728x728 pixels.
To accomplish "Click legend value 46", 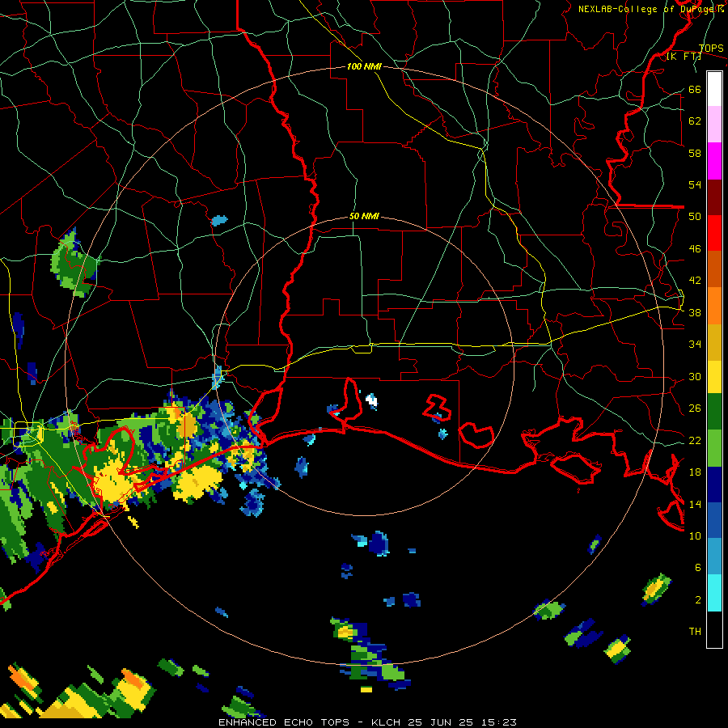I will pyautogui.click(x=695, y=248).
